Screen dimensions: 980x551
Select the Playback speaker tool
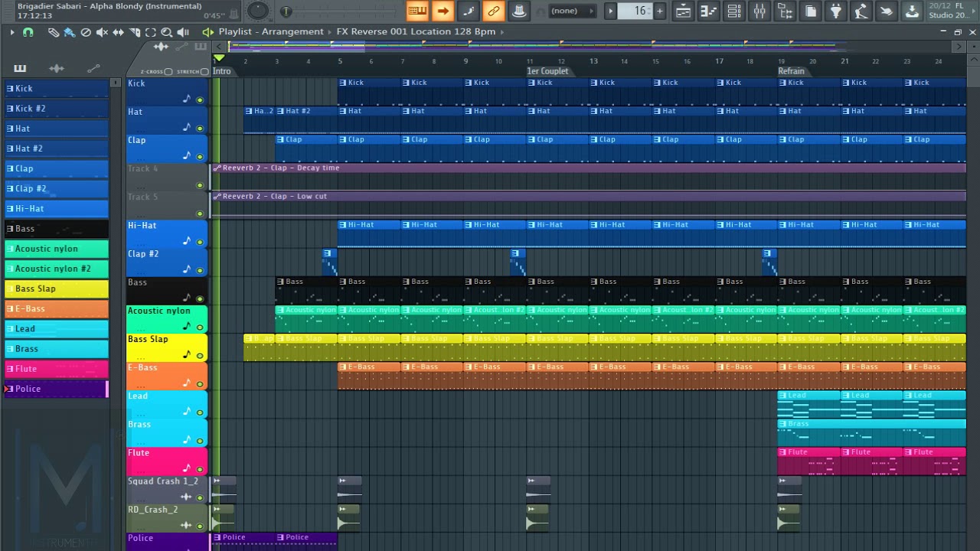(183, 32)
